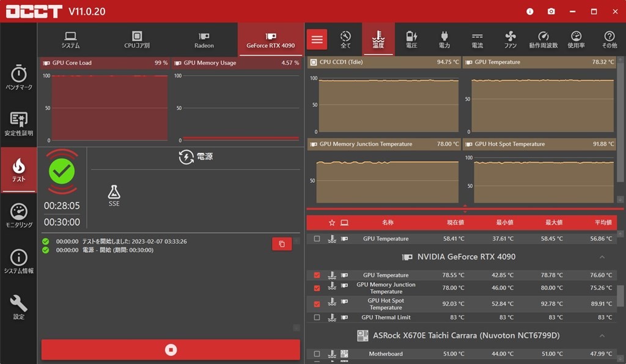Collapse the ASRock X670E Taichi Carrara group
Screen dimensions: 626x364
[x=602, y=336]
